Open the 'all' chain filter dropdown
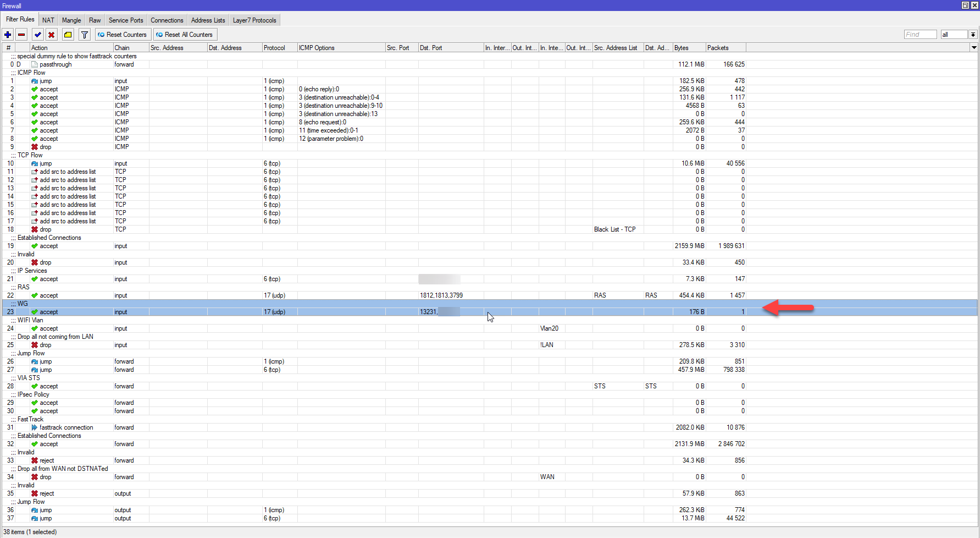This screenshot has height=538, width=980. (x=973, y=35)
